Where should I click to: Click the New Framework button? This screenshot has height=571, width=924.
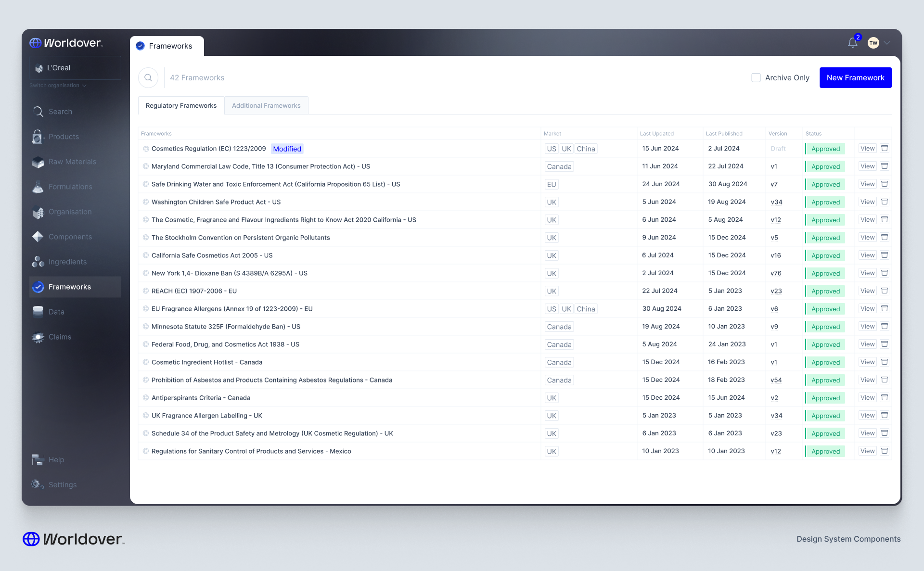coord(855,78)
